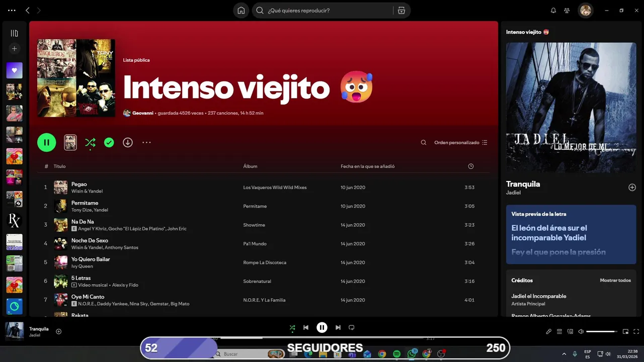Toggle shuffle in the player bar
Screen dimensions: 644x362
[x=292, y=328]
